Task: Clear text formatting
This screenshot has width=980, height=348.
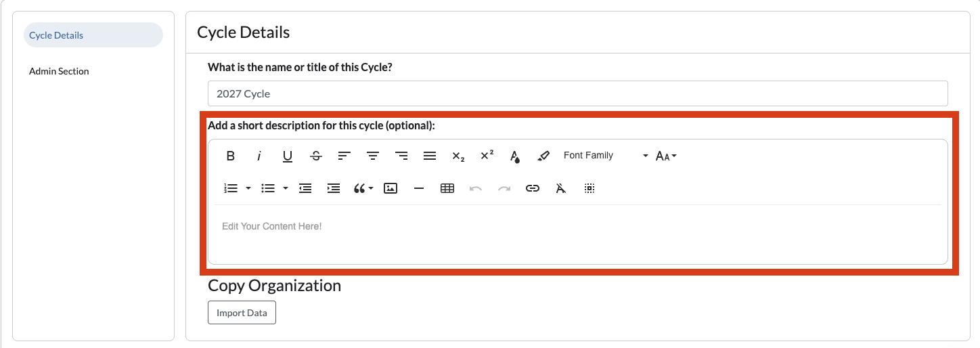Action: (561, 188)
